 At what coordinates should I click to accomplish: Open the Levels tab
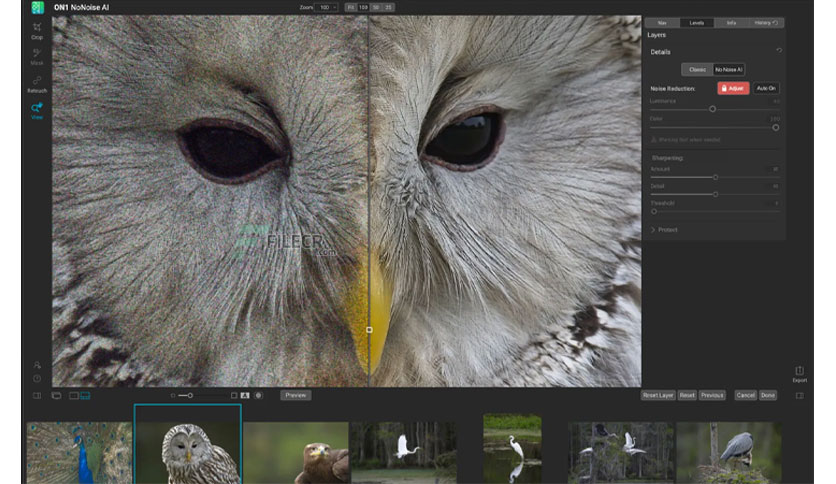[x=696, y=23]
